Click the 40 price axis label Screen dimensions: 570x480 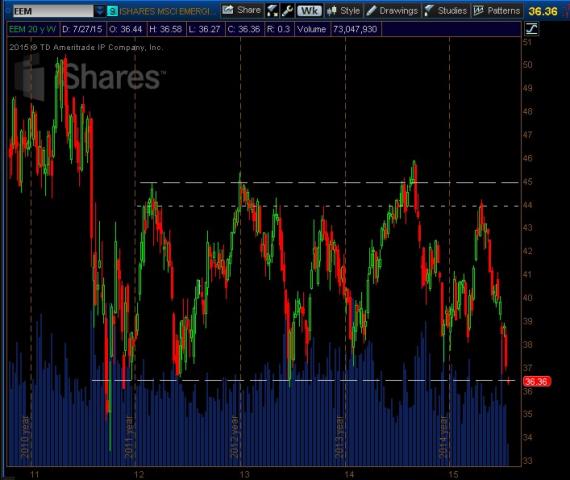pos(528,298)
